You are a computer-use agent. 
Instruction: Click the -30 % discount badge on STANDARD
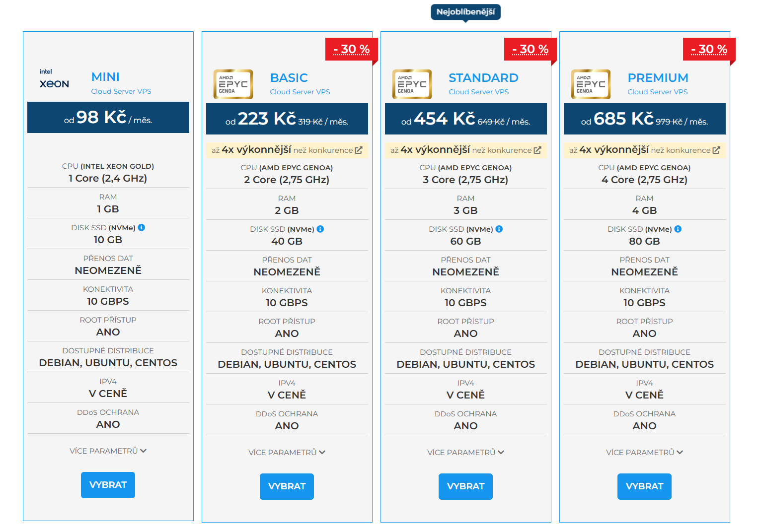click(531, 49)
